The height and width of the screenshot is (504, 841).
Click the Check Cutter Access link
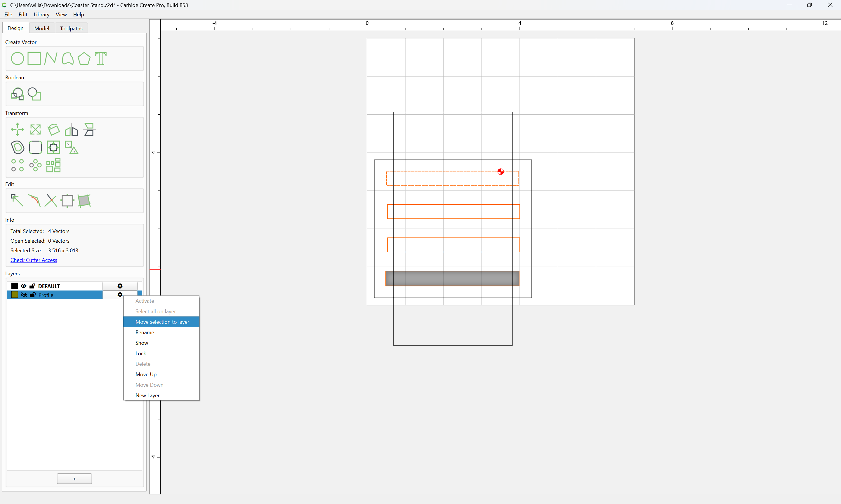click(34, 260)
